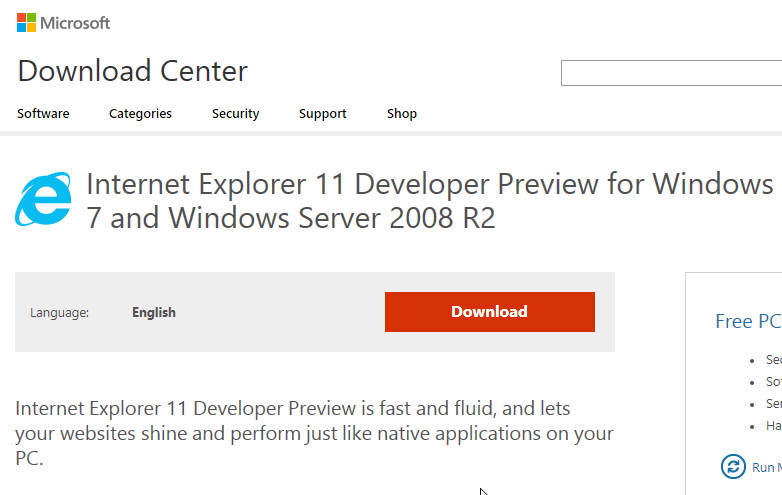Click the red Download button
Screen dimensions: 782x495
pyautogui.click(x=490, y=312)
